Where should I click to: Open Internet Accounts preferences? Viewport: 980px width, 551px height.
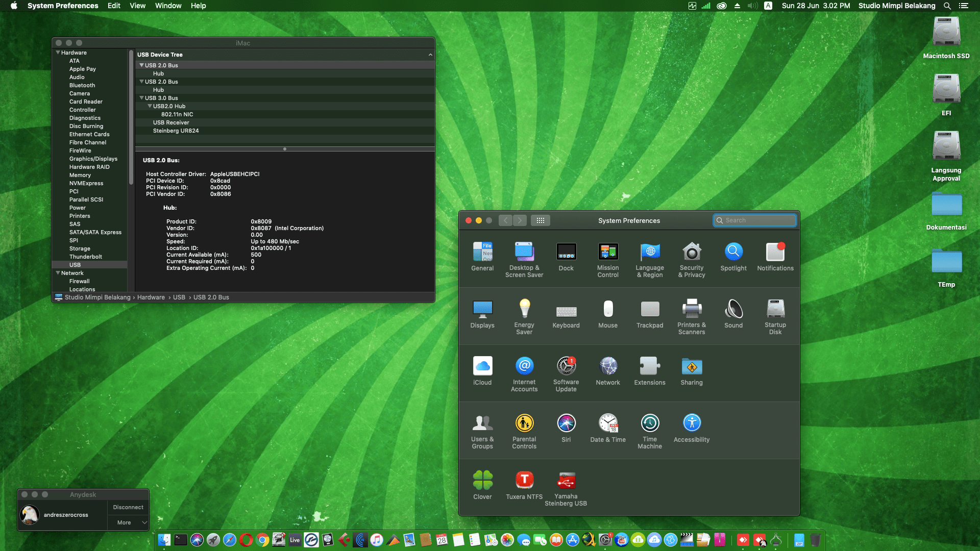click(x=524, y=374)
